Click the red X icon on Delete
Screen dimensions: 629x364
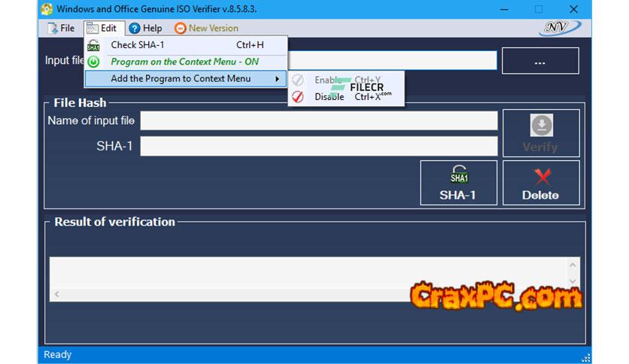coord(542,177)
